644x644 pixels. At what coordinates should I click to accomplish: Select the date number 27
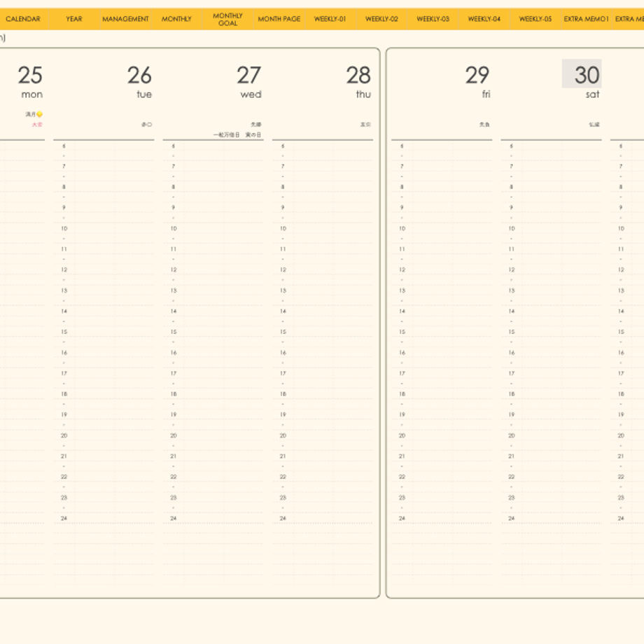pos(249,75)
